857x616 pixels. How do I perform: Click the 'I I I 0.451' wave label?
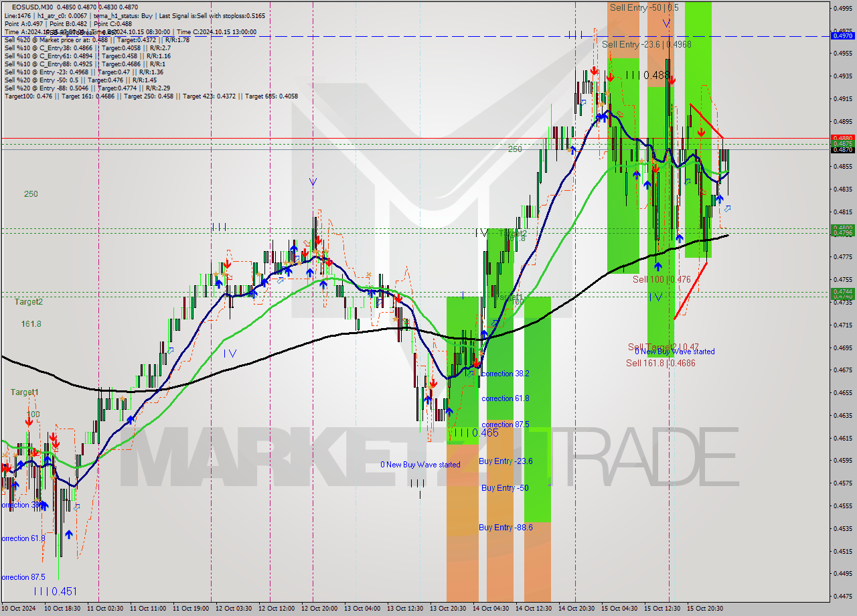(x=55, y=591)
